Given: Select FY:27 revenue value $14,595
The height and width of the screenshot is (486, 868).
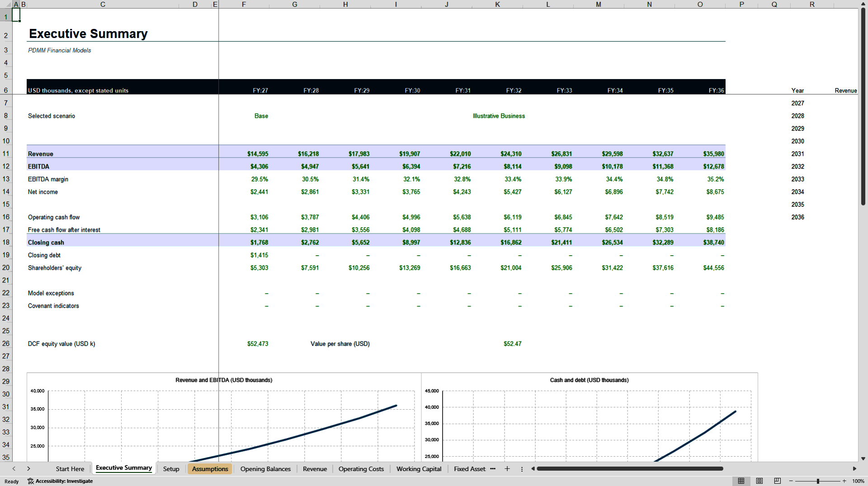Looking at the screenshot, I should pyautogui.click(x=258, y=154).
